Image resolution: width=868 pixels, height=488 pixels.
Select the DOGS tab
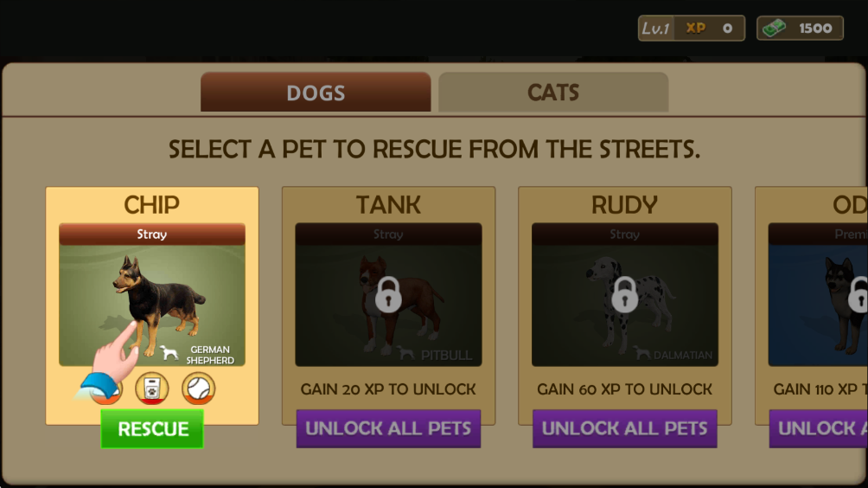click(x=316, y=92)
